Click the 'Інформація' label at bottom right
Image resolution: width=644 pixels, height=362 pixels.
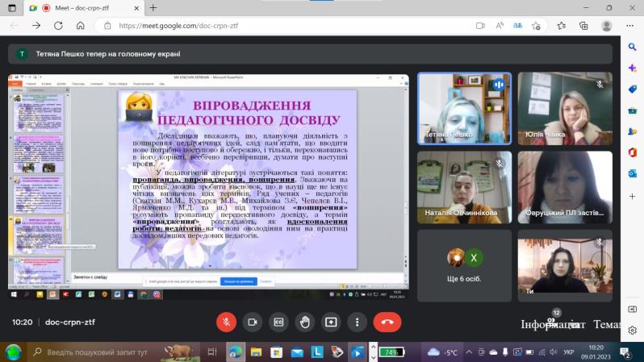coord(553,325)
